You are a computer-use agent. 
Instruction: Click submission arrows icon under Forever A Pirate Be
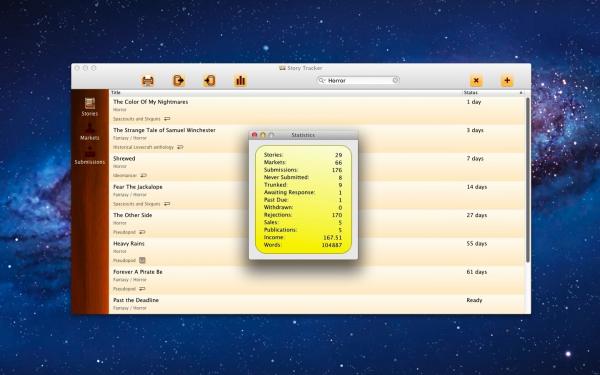coord(142,289)
